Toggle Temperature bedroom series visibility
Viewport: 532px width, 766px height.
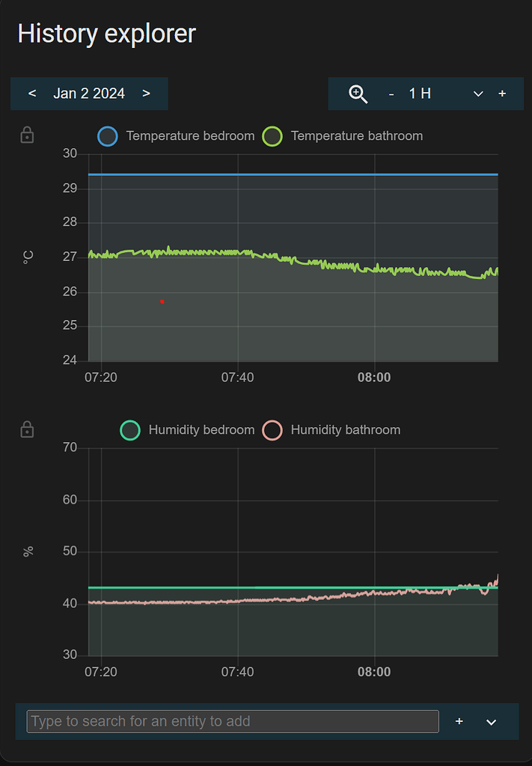190,136
